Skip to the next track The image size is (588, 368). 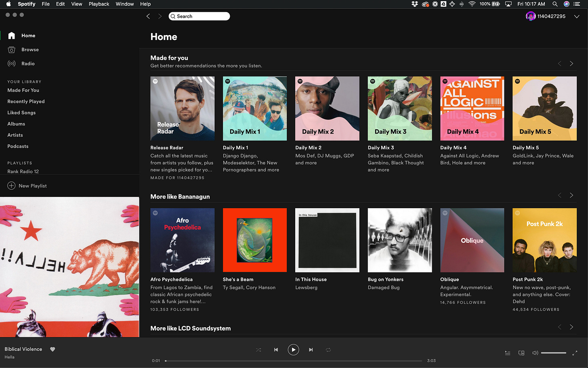[x=311, y=350]
